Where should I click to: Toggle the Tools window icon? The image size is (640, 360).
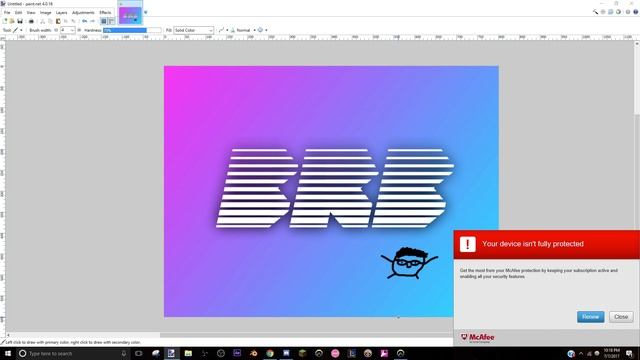[x=595, y=12]
